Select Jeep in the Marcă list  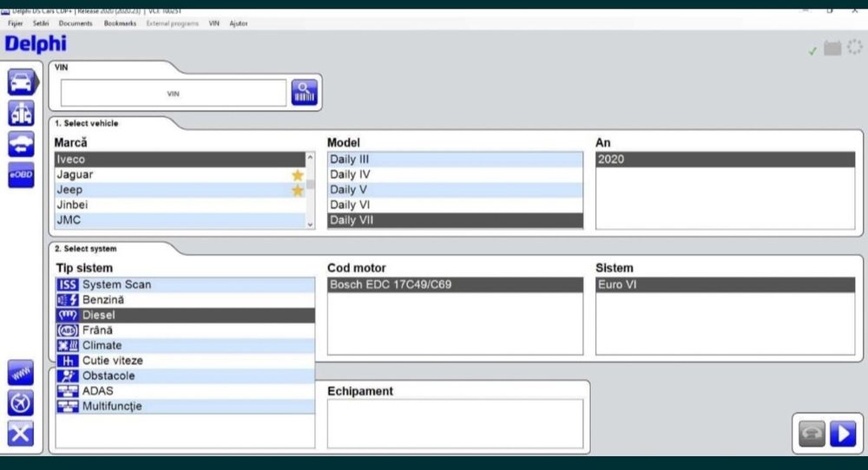coord(180,190)
